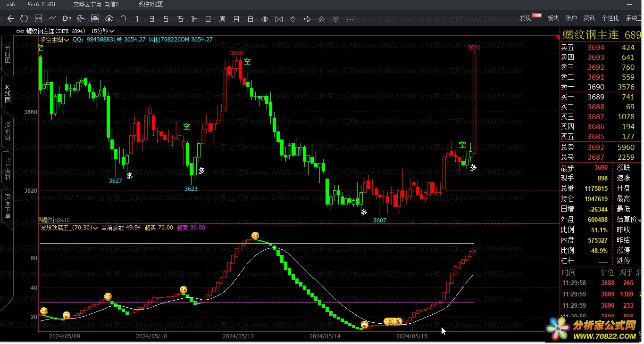Click the 3623 low price label
Viewport: 644px width, 344px height.
coord(191,188)
